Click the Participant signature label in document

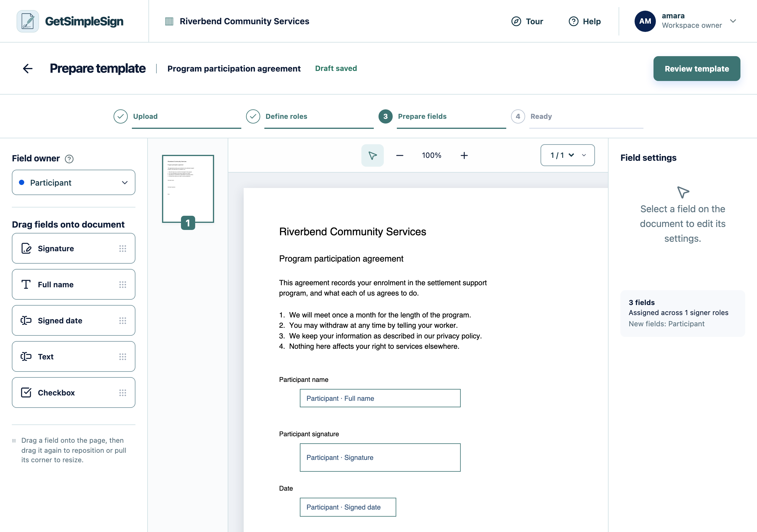309,434
